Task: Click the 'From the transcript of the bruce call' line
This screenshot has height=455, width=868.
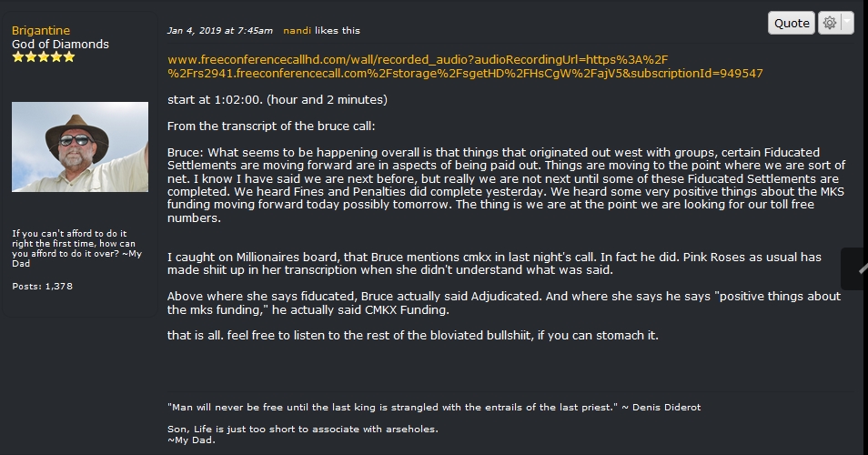Action: point(271,126)
